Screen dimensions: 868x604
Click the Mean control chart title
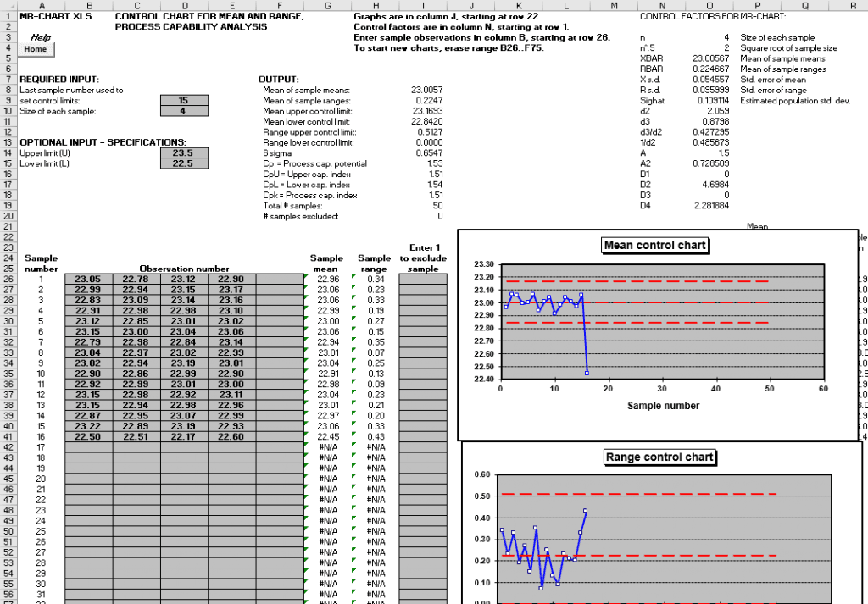[654, 244]
